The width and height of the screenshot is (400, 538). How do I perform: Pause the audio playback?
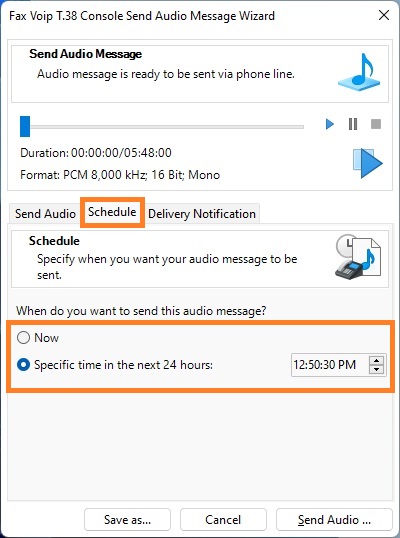point(353,124)
